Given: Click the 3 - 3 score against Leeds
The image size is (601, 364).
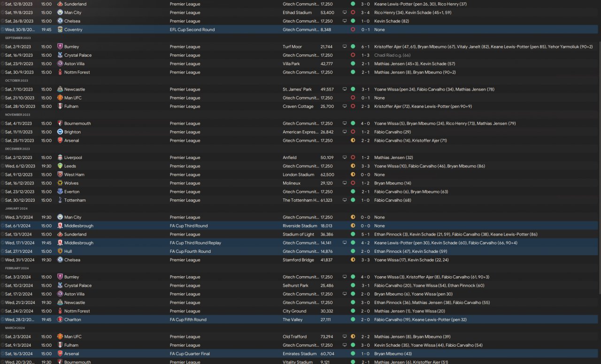Looking at the screenshot, I should point(365,166).
